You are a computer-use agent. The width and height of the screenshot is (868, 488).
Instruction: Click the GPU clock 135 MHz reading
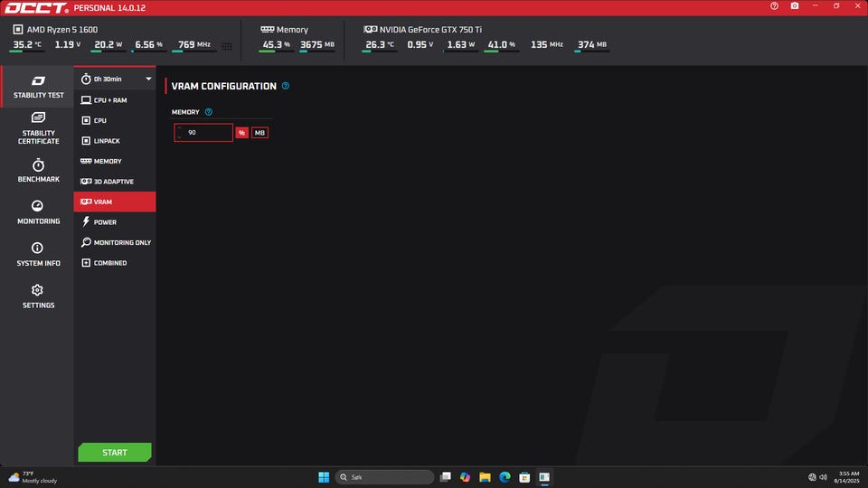(546, 45)
